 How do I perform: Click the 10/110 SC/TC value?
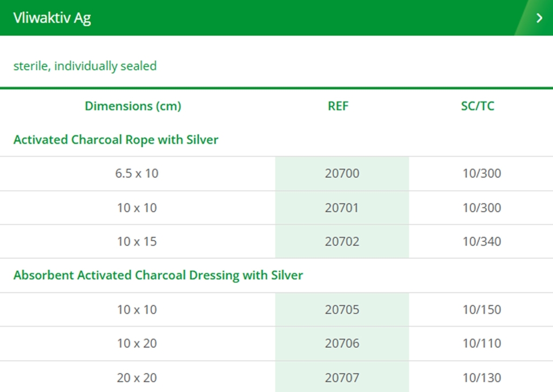coord(482,343)
